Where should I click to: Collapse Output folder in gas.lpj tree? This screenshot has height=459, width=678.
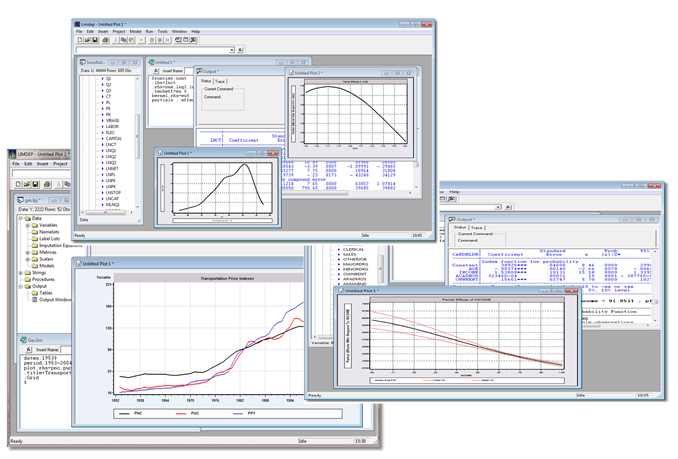pos(20,286)
